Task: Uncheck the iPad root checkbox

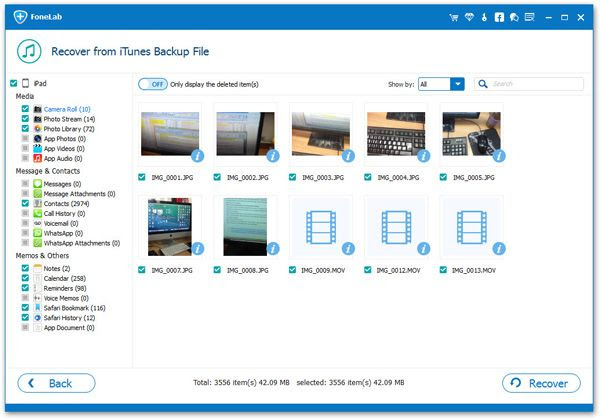Action: (14, 83)
